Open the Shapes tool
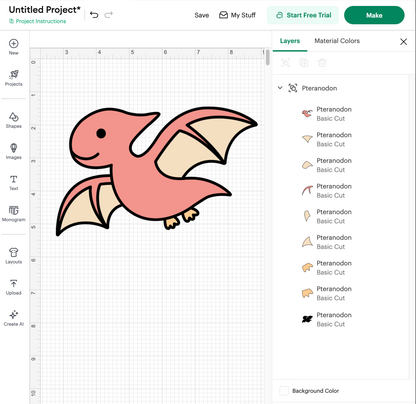 (14, 120)
